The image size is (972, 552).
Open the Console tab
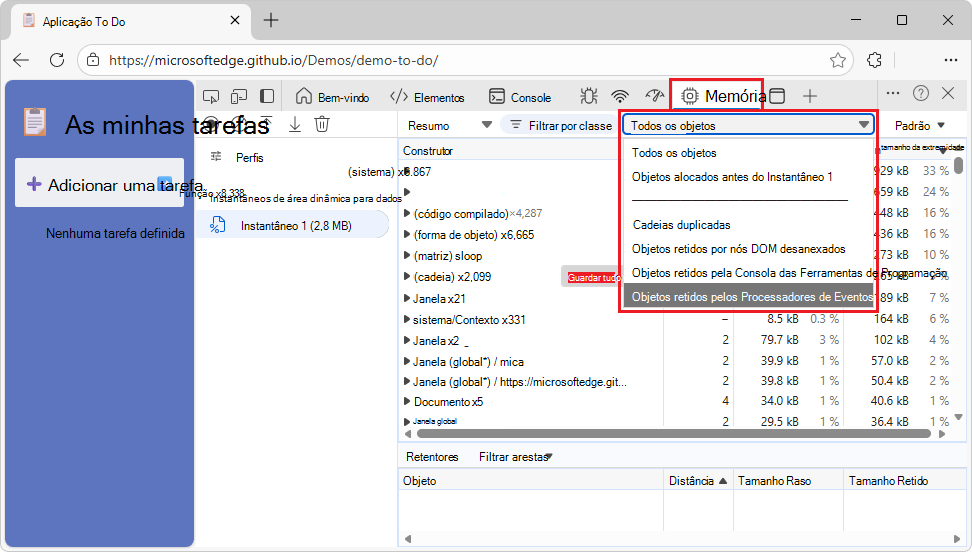(520, 97)
